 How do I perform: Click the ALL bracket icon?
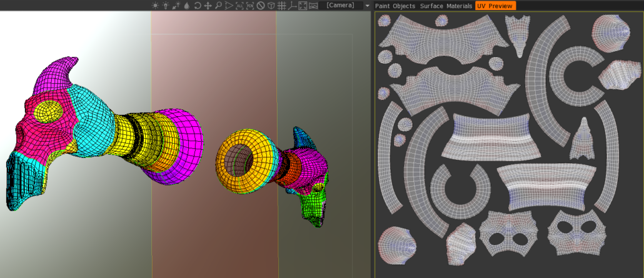click(x=239, y=6)
